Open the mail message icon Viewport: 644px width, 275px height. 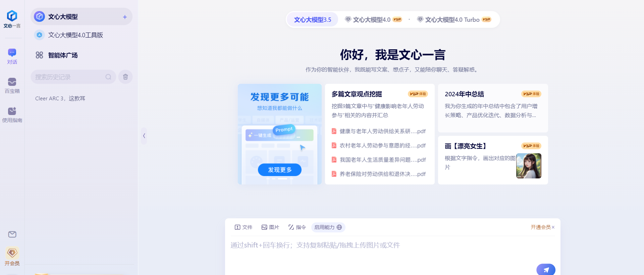[x=12, y=234]
